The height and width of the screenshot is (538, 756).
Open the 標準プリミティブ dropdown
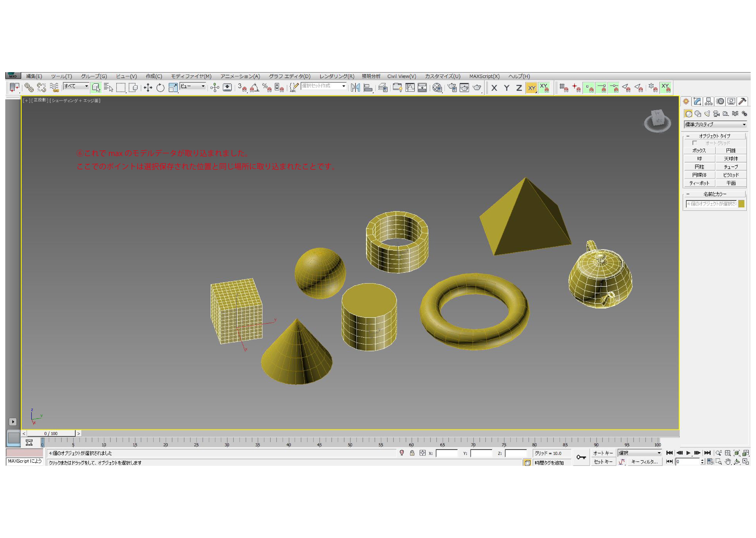click(x=715, y=125)
